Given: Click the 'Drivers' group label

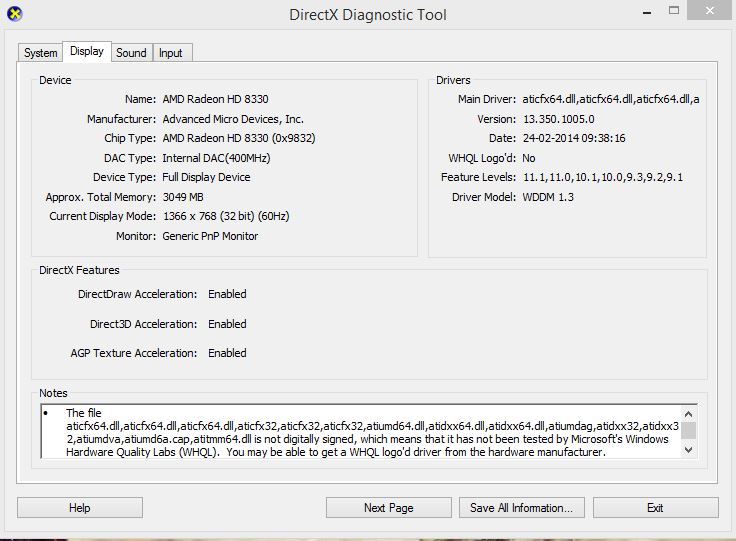Looking at the screenshot, I should click(x=453, y=80).
